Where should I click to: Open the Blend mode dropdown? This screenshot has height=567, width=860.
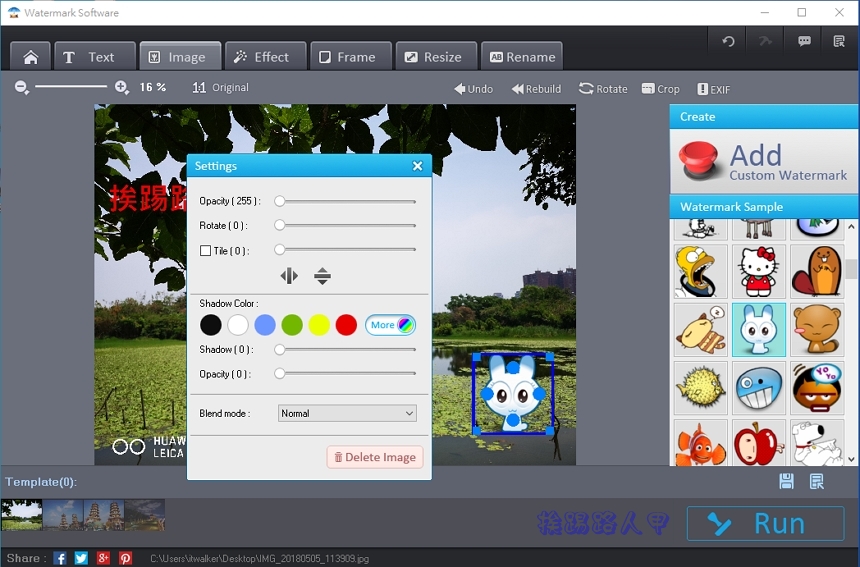[347, 413]
